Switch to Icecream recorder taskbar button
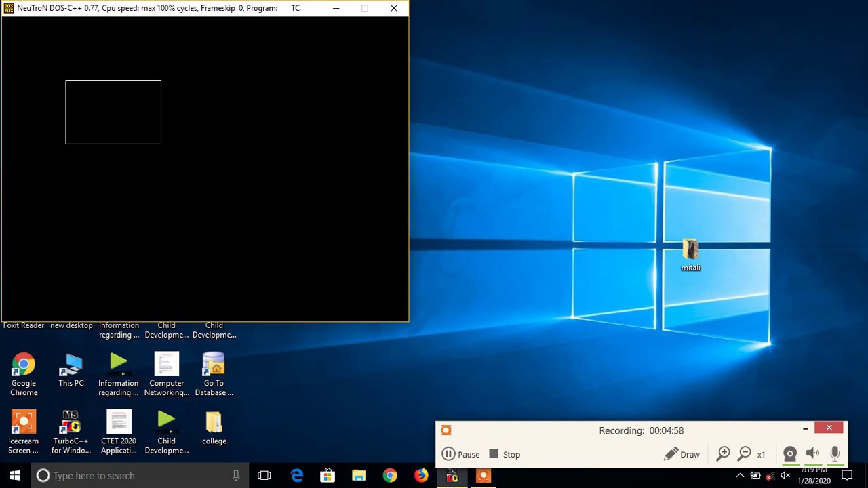Screen dimensions: 868x488 click(484, 476)
